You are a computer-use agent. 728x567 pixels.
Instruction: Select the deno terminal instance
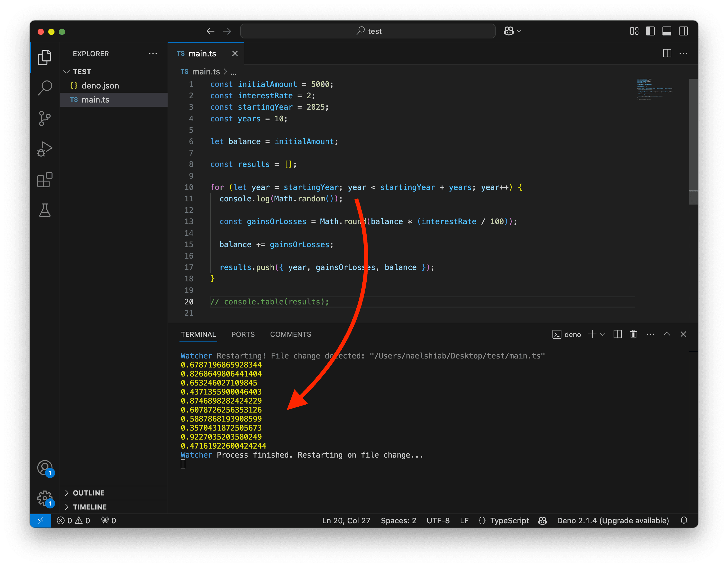point(567,334)
